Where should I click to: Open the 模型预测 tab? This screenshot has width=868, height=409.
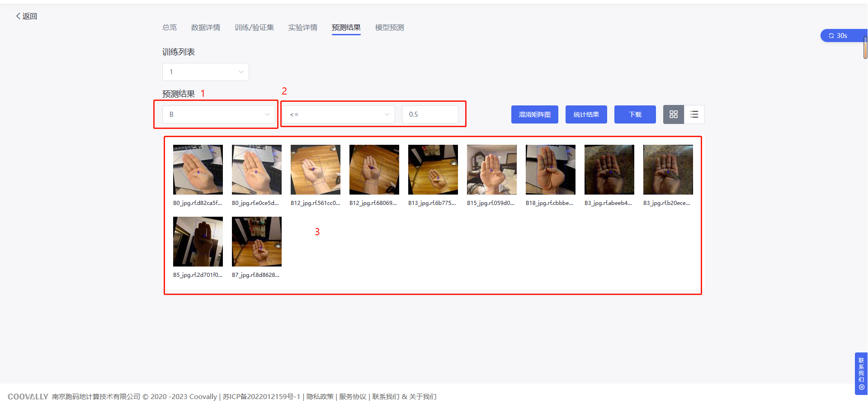pyautogui.click(x=390, y=28)
